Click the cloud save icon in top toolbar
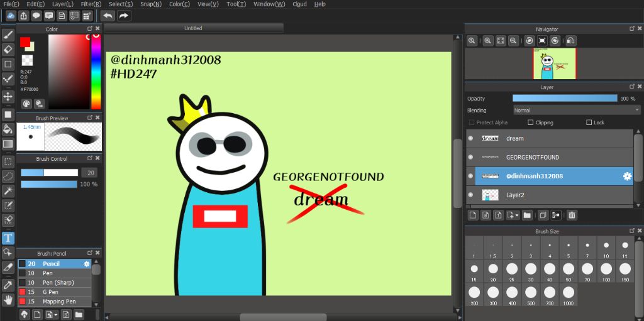Screen dimensions: 644x321 coord(11,16)
